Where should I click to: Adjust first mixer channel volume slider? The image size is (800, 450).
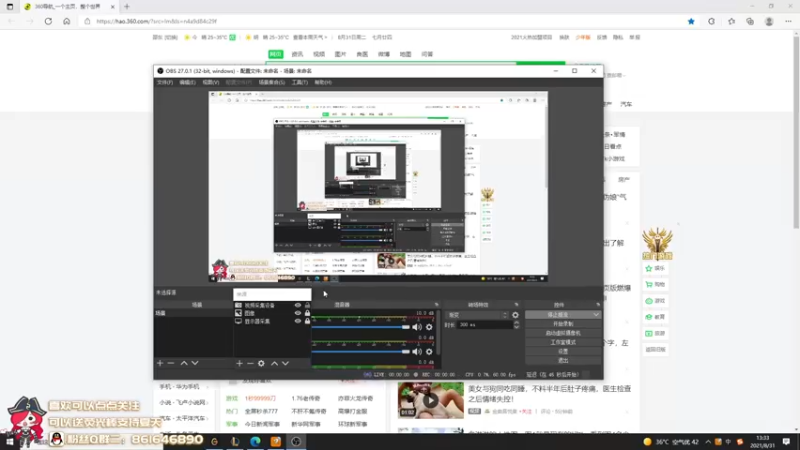point(361,327)
